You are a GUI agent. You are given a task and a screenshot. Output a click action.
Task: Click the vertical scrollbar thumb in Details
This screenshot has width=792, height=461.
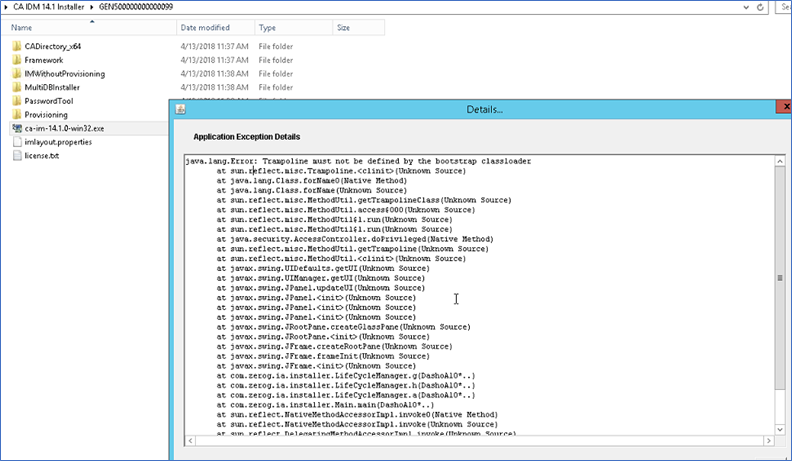(x=780, y=278)
